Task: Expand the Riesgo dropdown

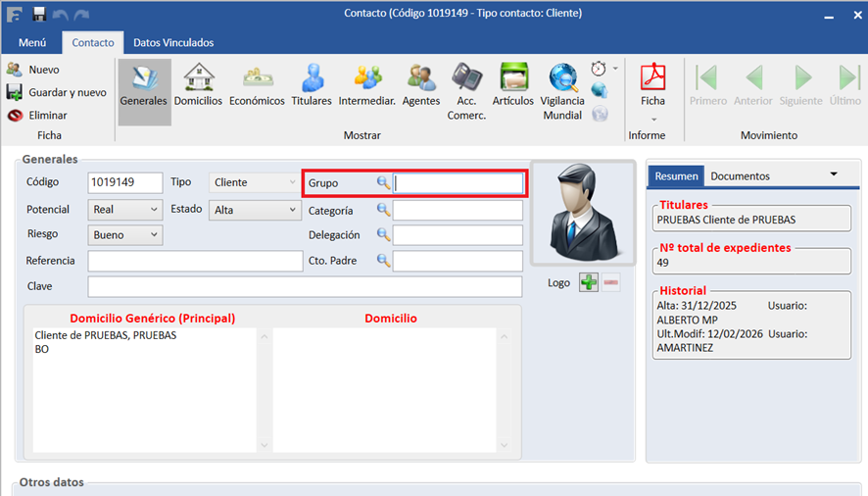Action: (154, 235)
